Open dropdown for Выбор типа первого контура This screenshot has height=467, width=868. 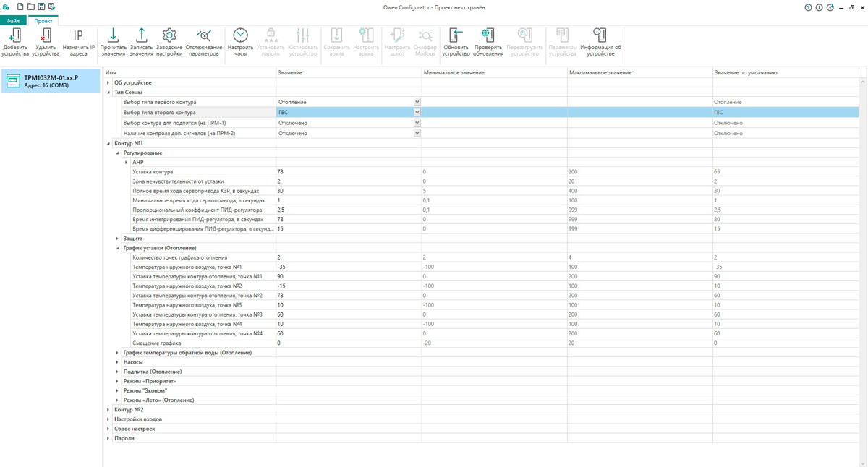[x=417, y=102]
